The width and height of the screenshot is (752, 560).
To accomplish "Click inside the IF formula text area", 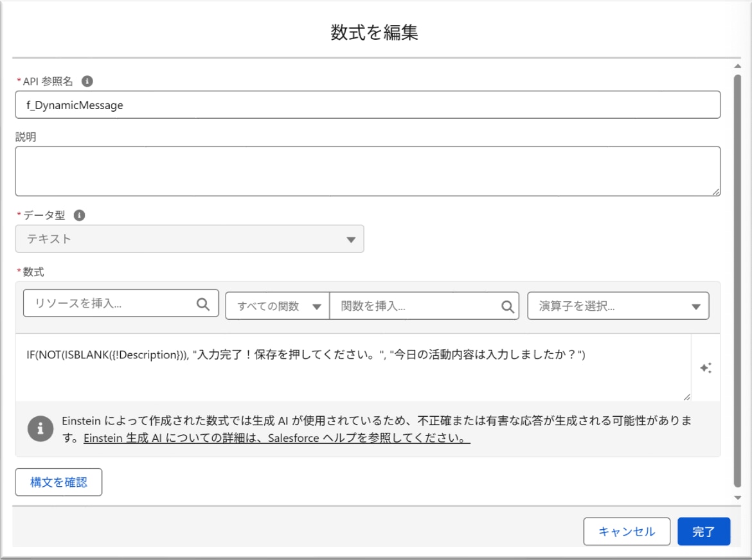I will (353, 367).
